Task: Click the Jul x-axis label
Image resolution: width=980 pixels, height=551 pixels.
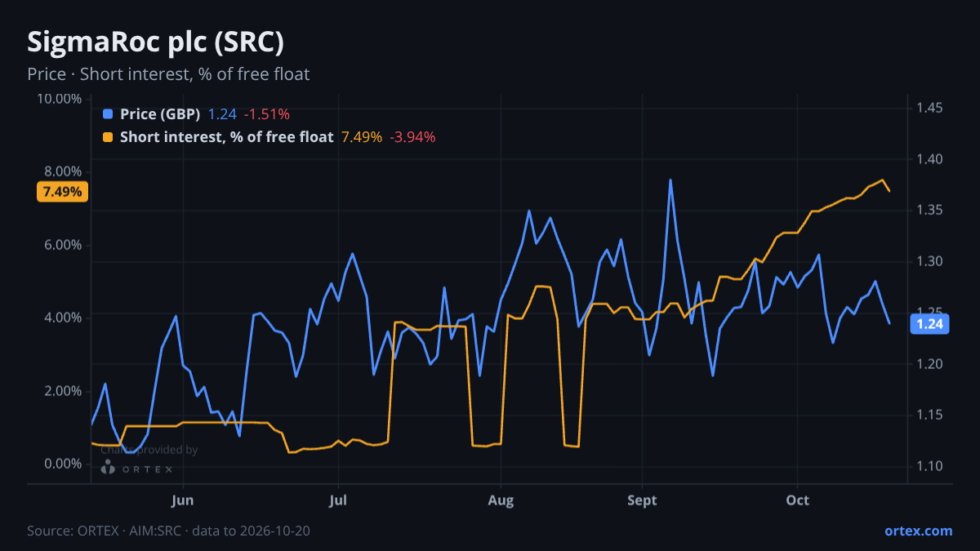Action: click(x=337, y=500)
